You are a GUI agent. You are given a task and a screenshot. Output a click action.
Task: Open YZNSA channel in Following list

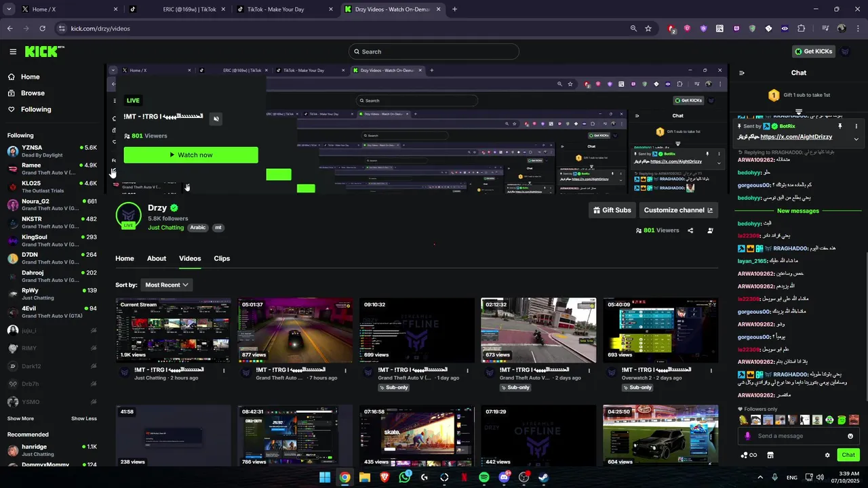[52, 151]
